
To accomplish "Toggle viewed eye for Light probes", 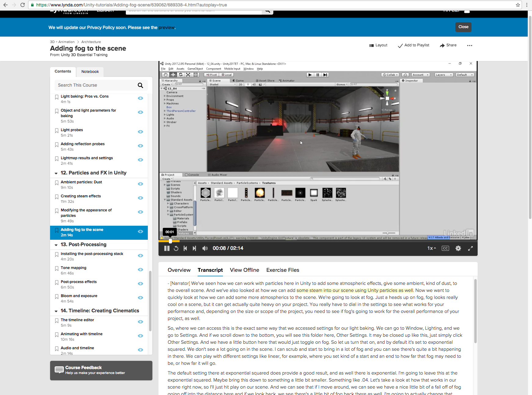I will click(x=140, y=132).
